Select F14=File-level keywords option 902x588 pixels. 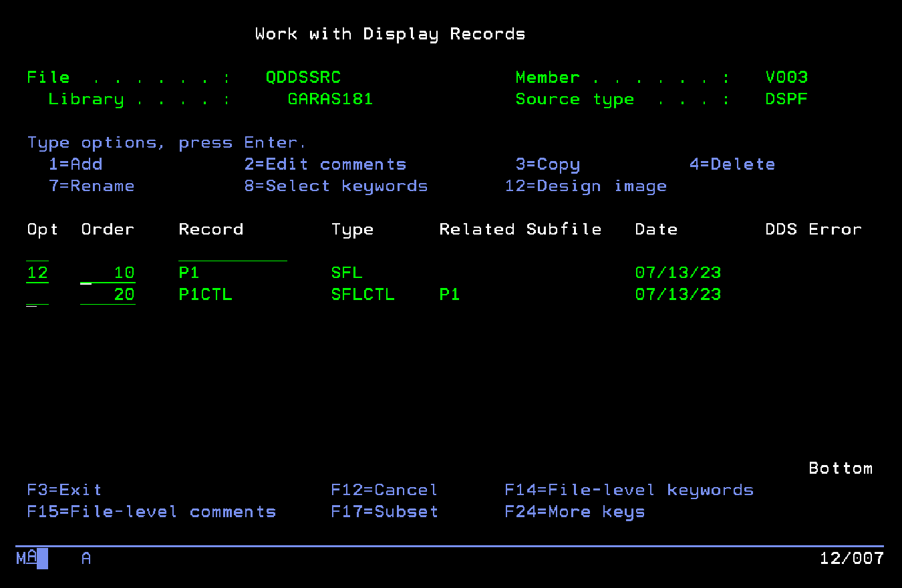(x=630, y=490)
